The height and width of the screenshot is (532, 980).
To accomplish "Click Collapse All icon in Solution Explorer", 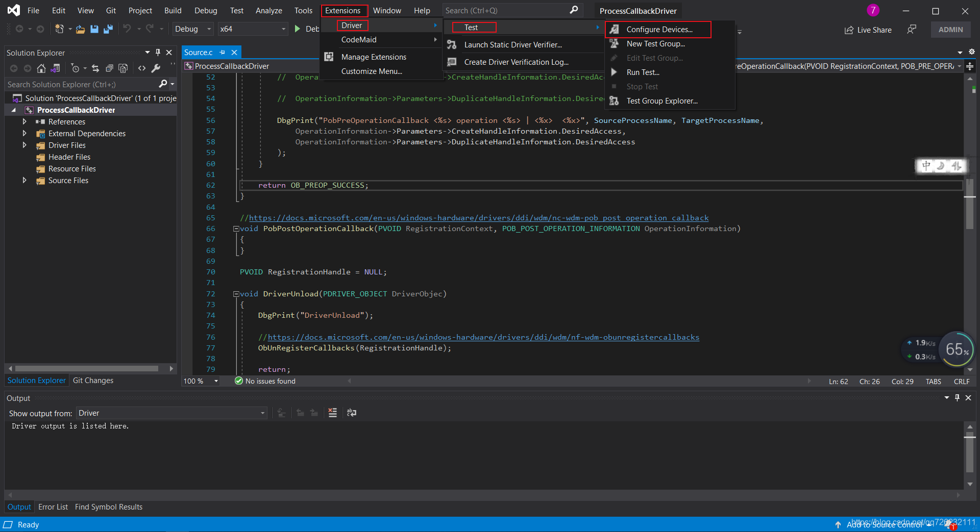I will pos(109,68).
